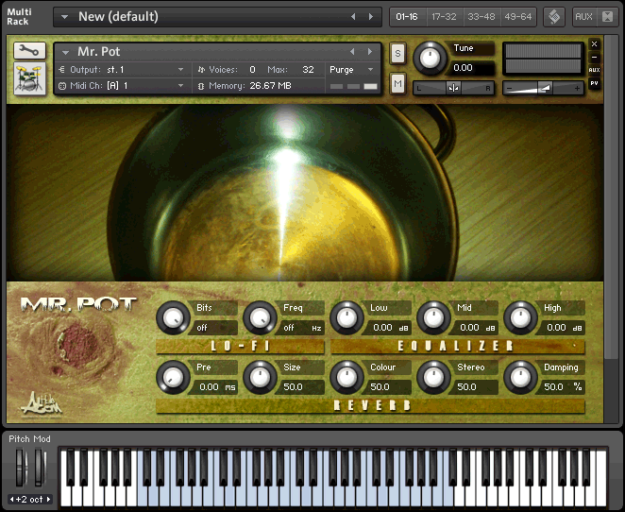Viewport: 625px width, 512px height.
Task: Click the Mr. Pot instrument name field
Action: tap(98, 52)
